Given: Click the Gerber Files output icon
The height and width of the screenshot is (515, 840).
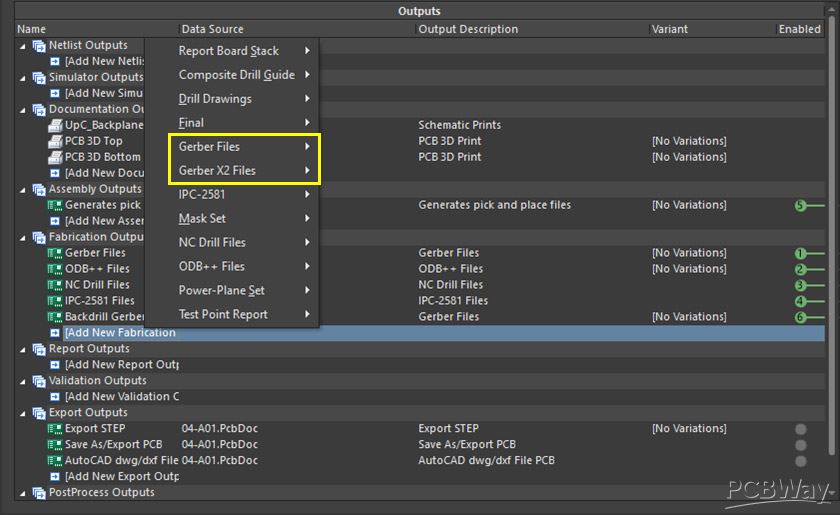Looking at the screenshot, I should point(55,253).
